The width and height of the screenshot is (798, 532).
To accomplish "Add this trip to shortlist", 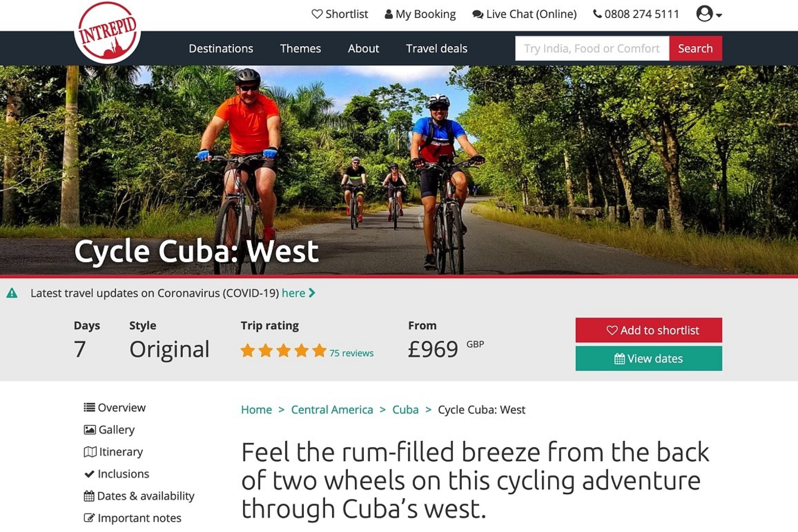I will [x=648, y=330].
